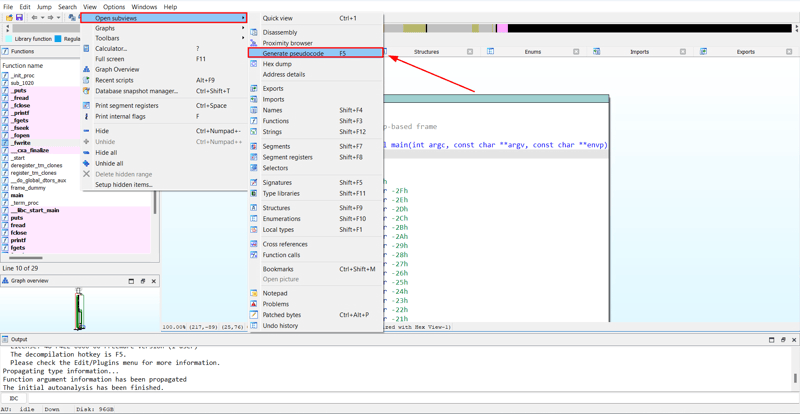Expand the Toolbars submenu

coord(163,38)
